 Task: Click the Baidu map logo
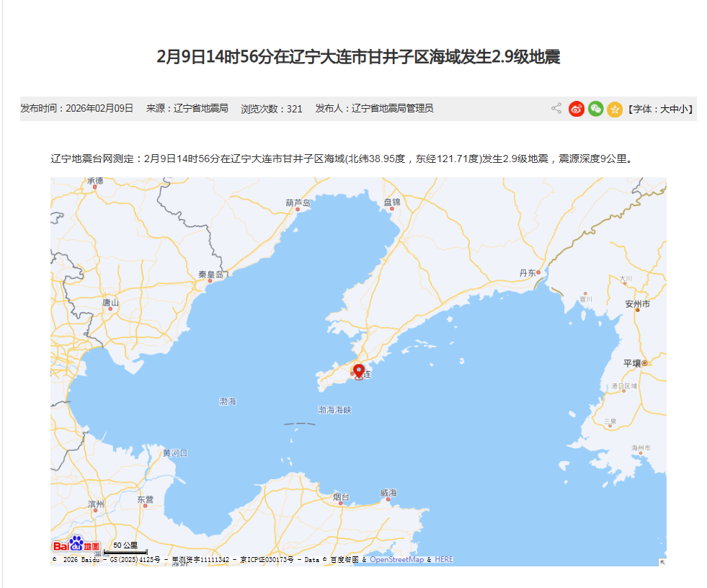[x=76, y=544]
